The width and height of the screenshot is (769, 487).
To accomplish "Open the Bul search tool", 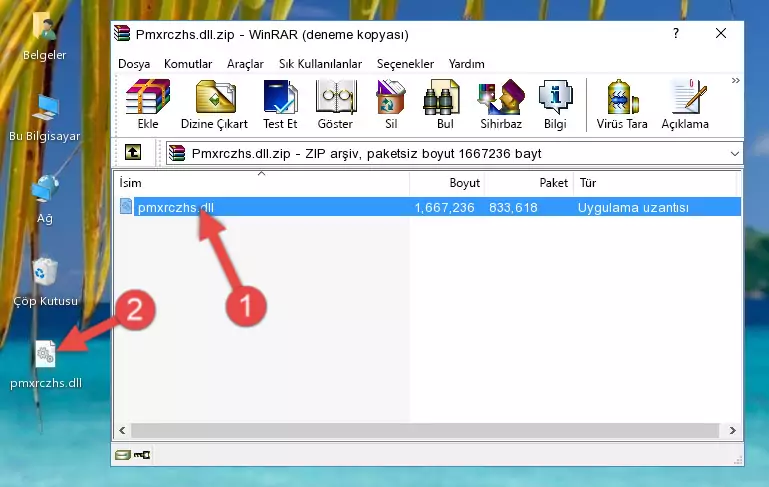I will (445, 104).
